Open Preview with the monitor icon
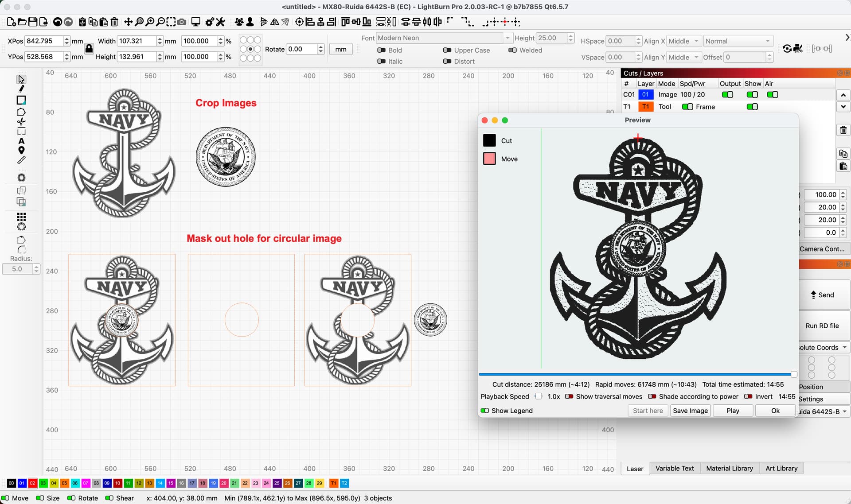Image resolution: width=851 pixels, height=504 pixels. pos(195,22)
